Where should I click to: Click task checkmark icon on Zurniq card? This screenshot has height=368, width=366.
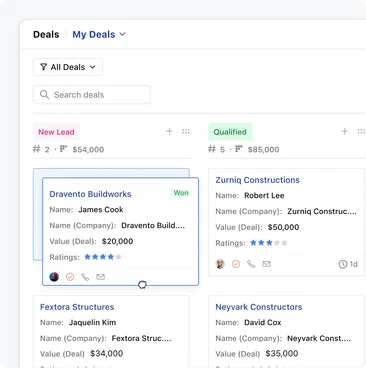(236, 264)
